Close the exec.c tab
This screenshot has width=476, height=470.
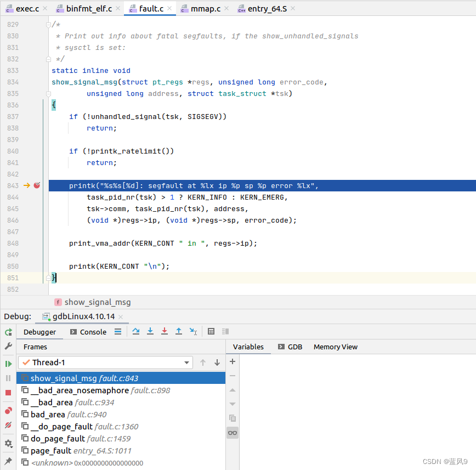click(45, 9)
